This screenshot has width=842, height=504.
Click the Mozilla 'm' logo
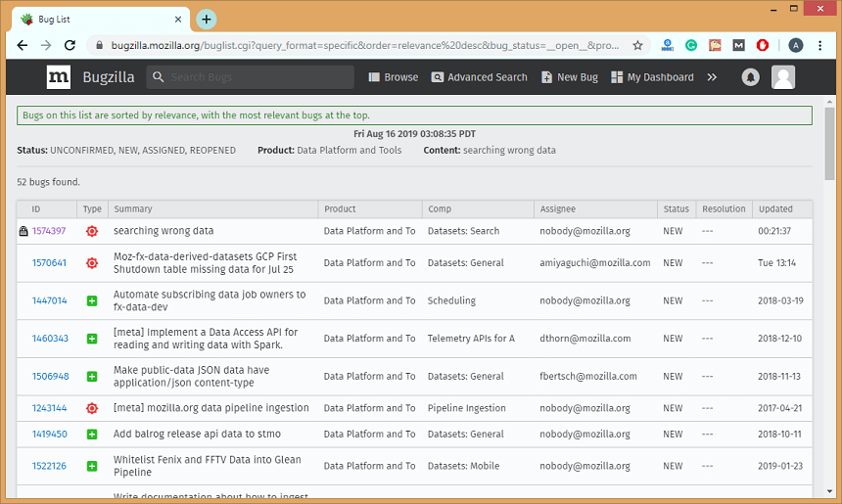[59, 77]
